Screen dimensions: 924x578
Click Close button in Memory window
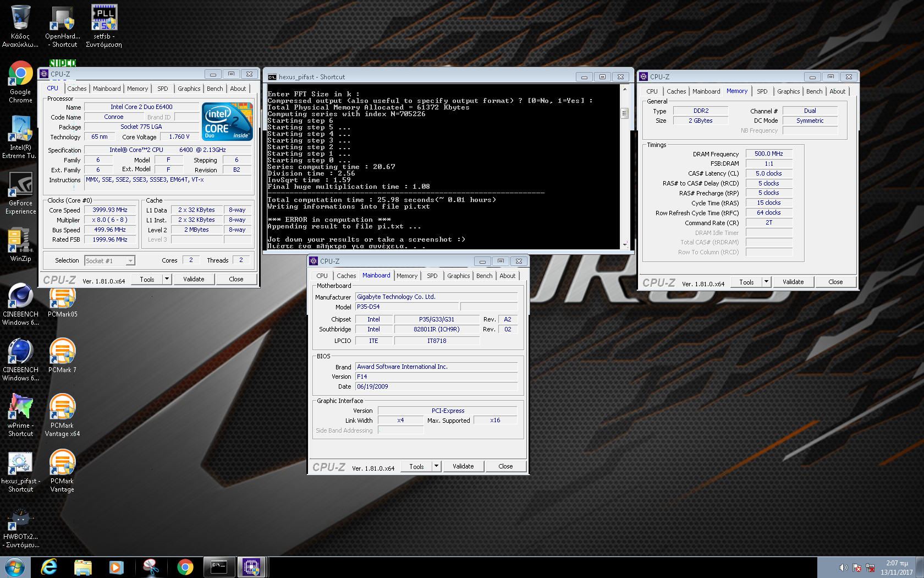835,282
